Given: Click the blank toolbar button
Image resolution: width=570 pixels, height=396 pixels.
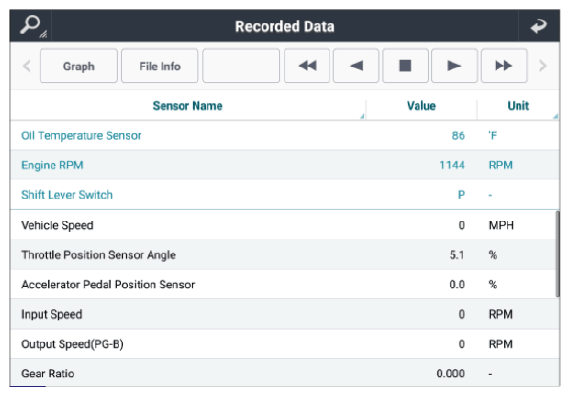Looking at the screenshot, I should pyautogui.click(x=241, y=66).
